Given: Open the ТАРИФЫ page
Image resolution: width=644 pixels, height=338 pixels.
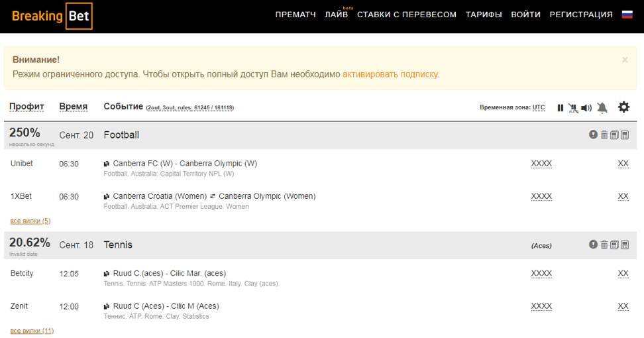Looking at the screenshot, I should click(484, 15).
